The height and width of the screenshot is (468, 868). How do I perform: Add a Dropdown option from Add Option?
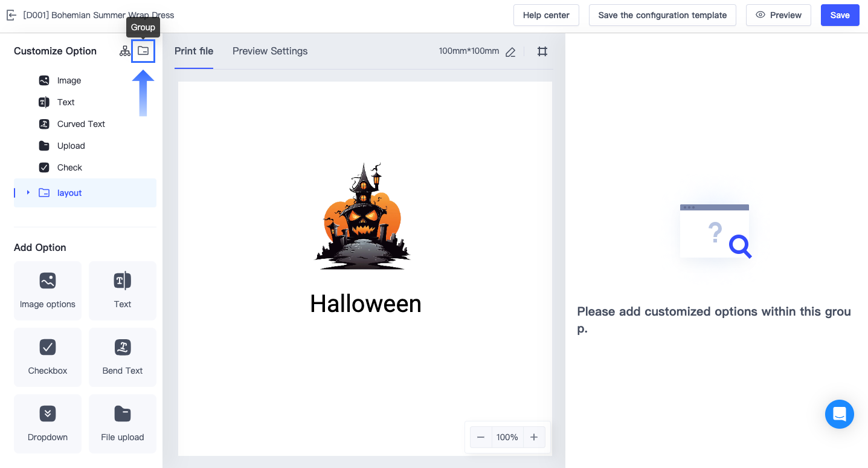(47, 424)
